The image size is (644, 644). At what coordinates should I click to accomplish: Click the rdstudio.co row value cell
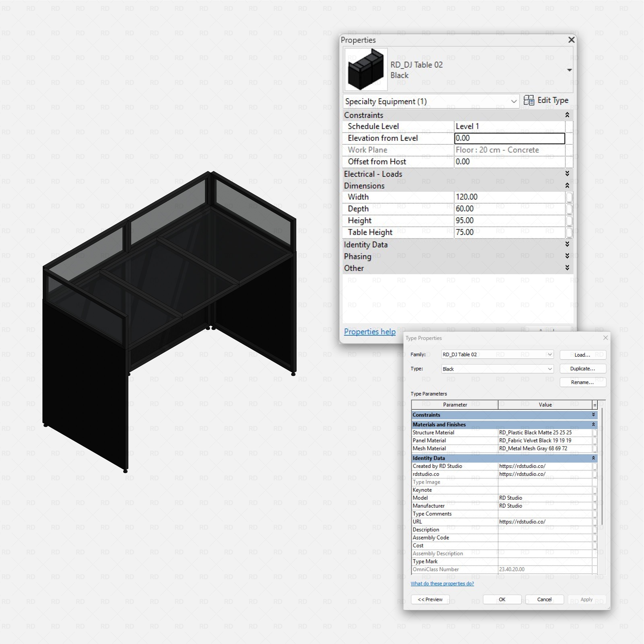(x=545, y=474)
